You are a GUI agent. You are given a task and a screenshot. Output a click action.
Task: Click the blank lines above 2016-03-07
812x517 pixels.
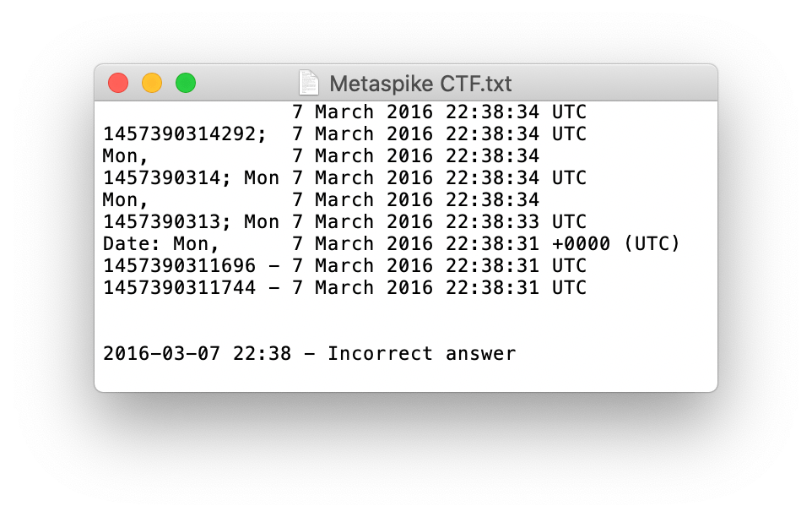point(338,321)
